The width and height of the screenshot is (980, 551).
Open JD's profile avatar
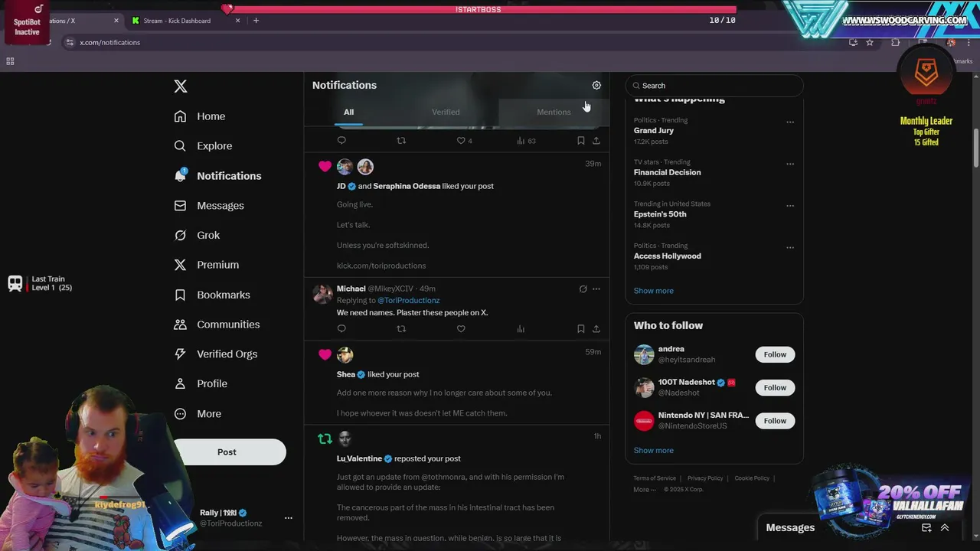[345, 167]
